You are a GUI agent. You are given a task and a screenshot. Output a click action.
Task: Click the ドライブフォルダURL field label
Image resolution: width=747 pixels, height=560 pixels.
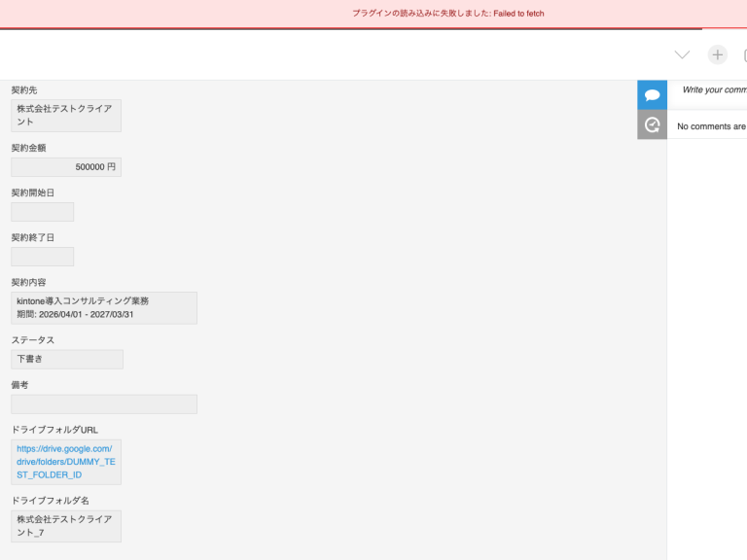54,430
